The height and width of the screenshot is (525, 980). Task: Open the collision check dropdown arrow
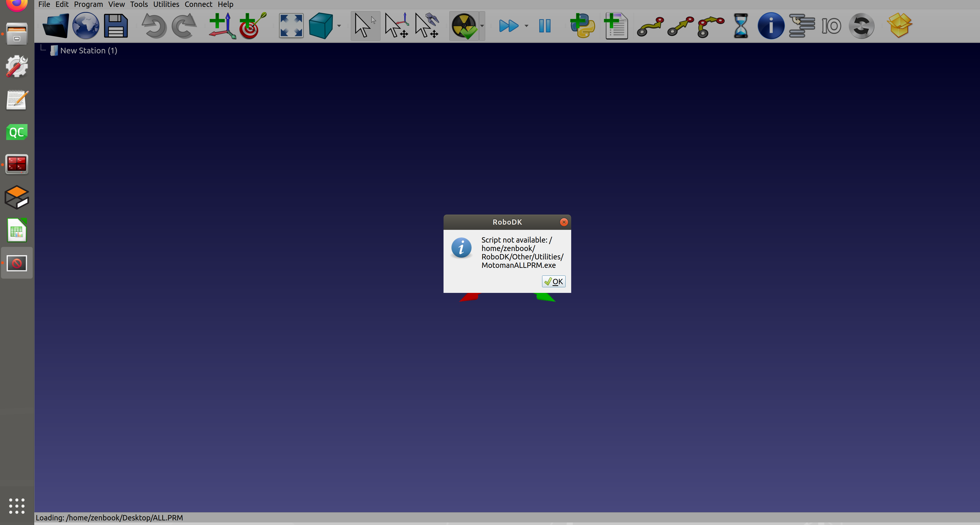[x=482, y=26]
